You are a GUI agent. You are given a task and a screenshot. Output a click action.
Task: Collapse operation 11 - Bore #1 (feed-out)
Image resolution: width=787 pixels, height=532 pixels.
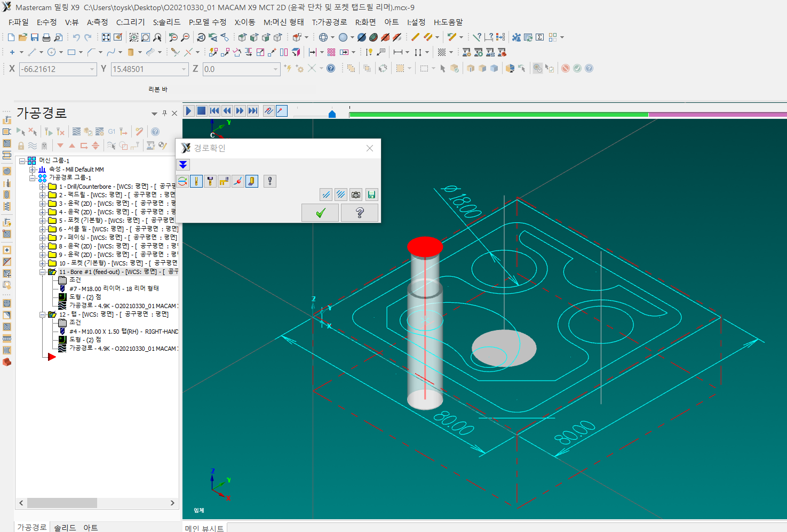point(42,272)
